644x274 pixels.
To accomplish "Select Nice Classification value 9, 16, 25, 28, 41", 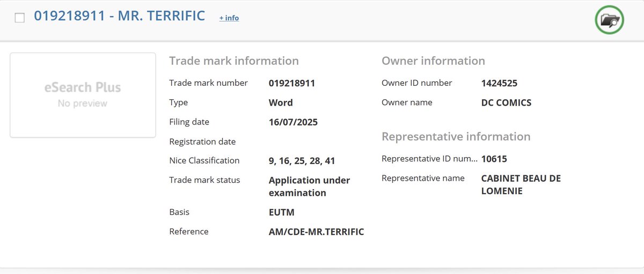I will click(302, 161).
